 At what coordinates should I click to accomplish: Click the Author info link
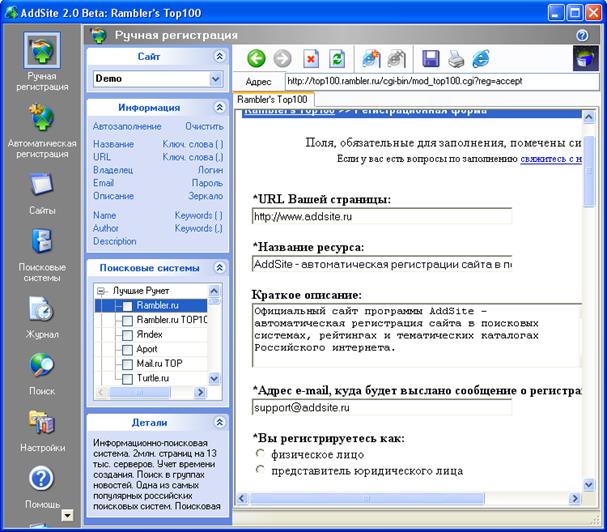106,228
